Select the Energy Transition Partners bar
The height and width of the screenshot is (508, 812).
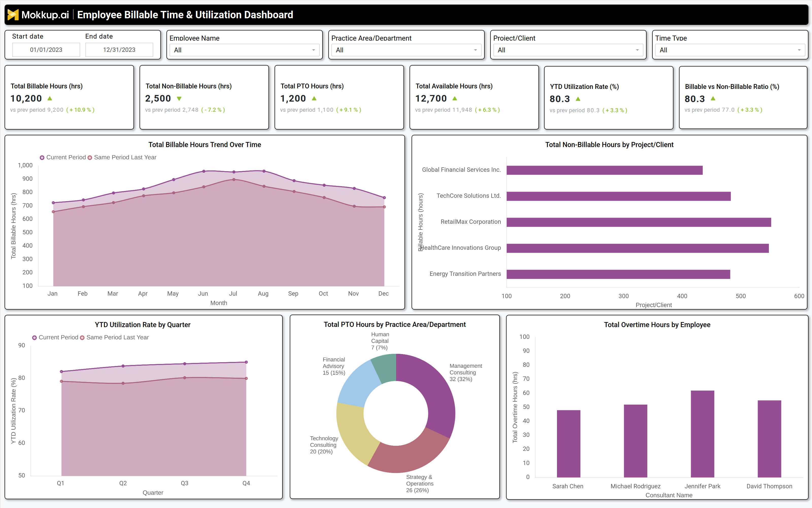tap(618, 274)
